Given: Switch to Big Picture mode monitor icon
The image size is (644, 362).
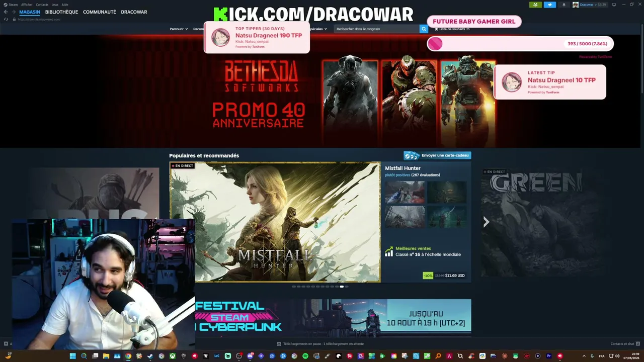Looking at the screenshot, I should [x=614, y=5].
